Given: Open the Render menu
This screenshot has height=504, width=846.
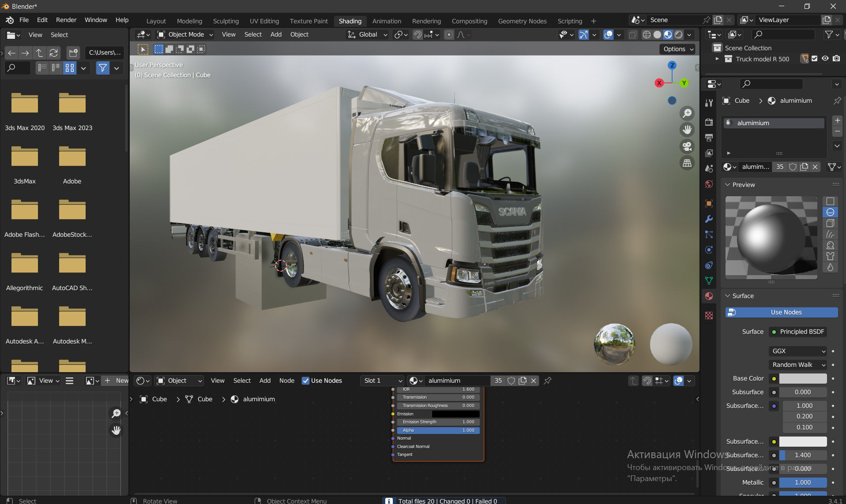Looking at the screenshot, I should click(66, 20).
